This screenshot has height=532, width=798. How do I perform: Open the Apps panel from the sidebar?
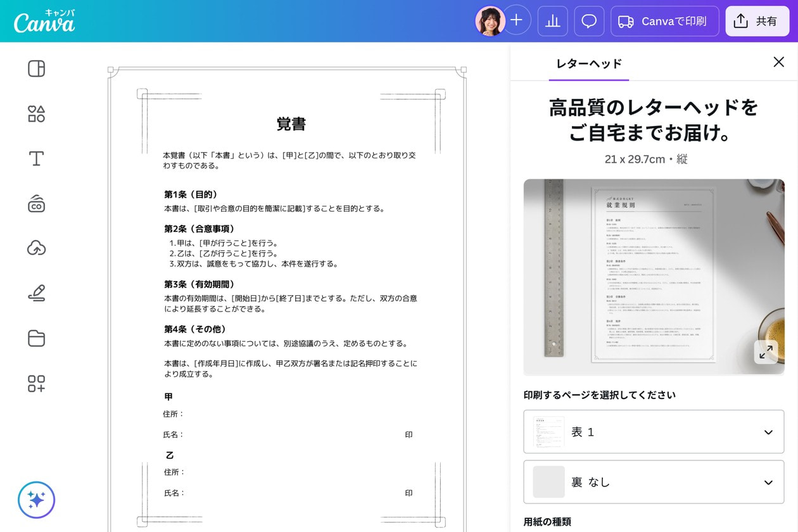coord(36,383)
